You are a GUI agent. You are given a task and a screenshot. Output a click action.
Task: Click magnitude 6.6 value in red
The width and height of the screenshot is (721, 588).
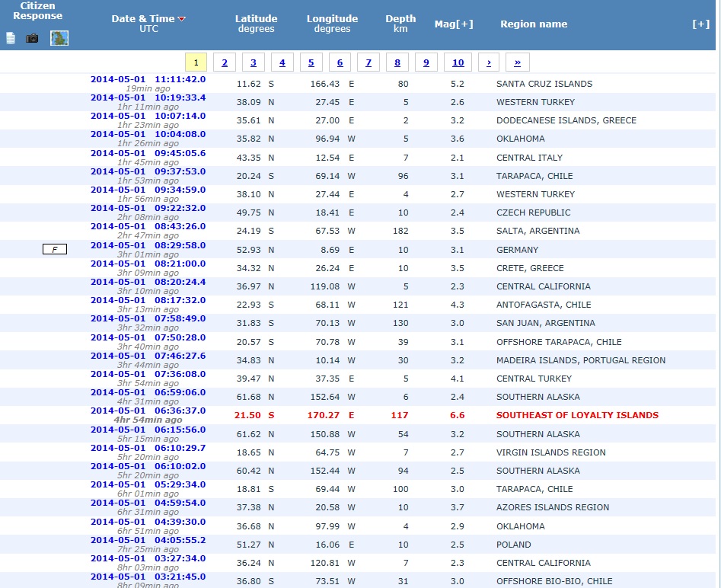[x=457, y=415]
